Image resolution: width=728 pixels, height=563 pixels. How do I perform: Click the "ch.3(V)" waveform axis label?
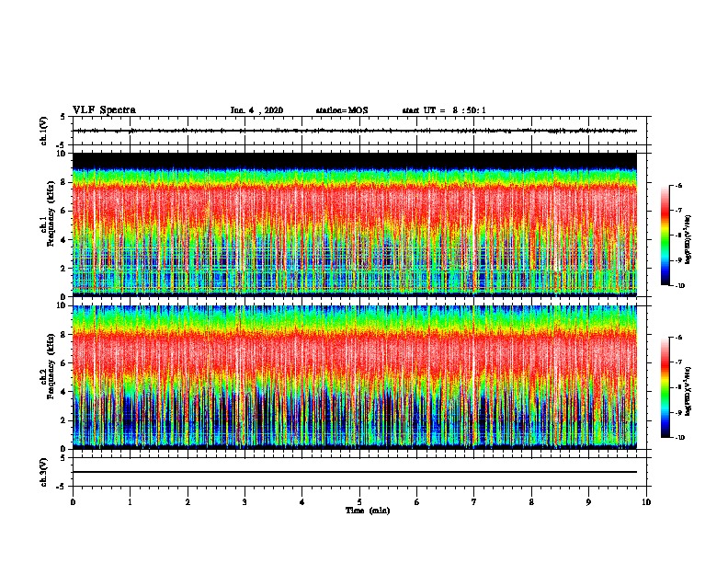(44, 472)
